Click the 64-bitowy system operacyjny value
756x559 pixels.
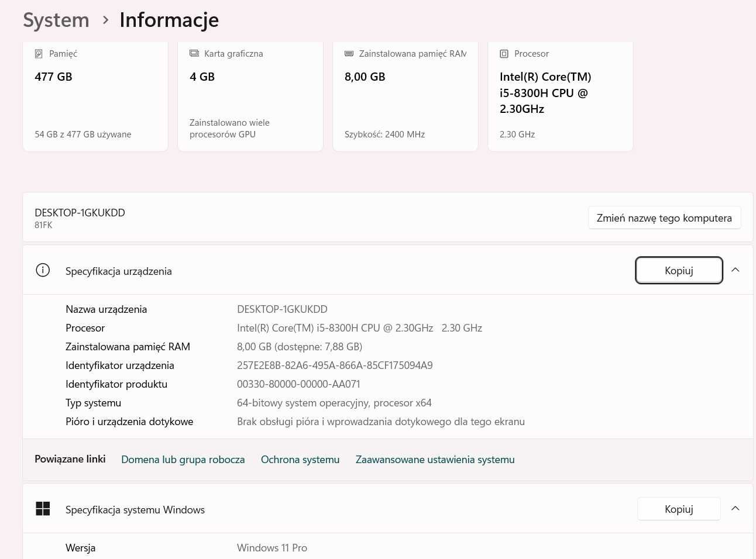click(x=334, y=403)
